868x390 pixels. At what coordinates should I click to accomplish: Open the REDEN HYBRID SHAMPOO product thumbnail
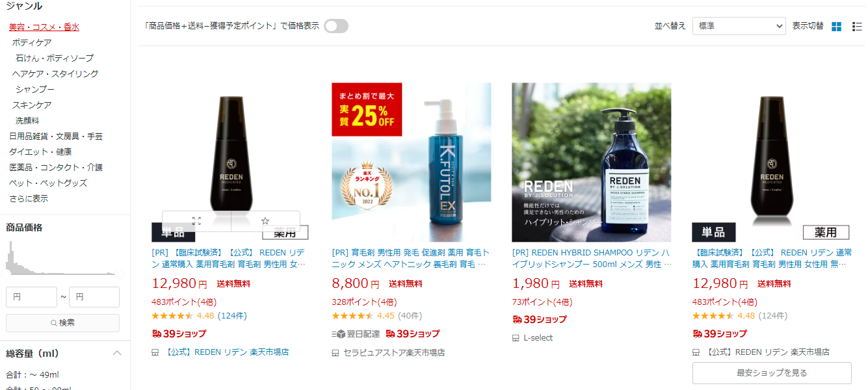(591, 162)
